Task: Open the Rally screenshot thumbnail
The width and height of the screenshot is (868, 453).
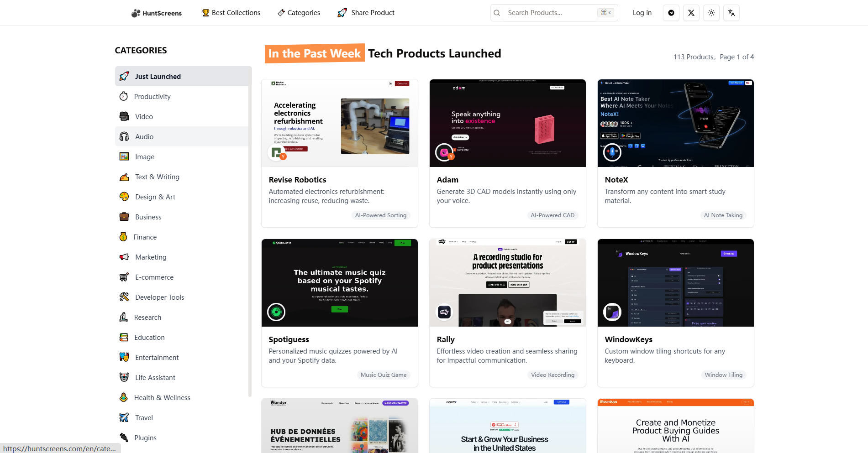Action: click(x=508, y=283)
